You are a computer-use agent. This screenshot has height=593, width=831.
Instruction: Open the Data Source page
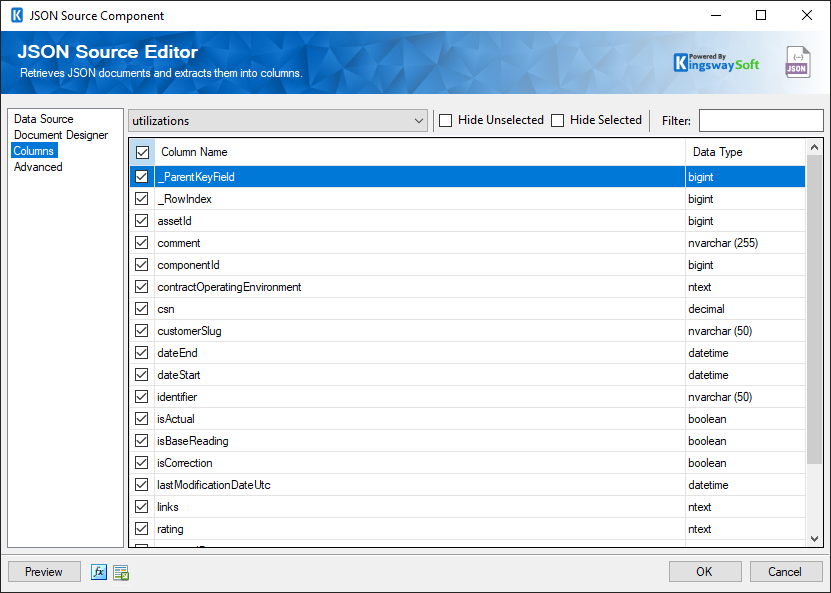point(42,118)
